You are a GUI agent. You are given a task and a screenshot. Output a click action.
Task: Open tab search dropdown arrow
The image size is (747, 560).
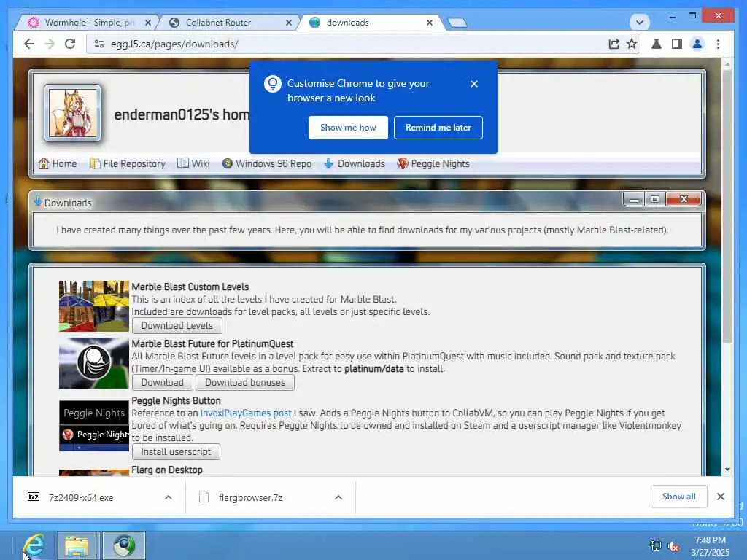(639, 22)
